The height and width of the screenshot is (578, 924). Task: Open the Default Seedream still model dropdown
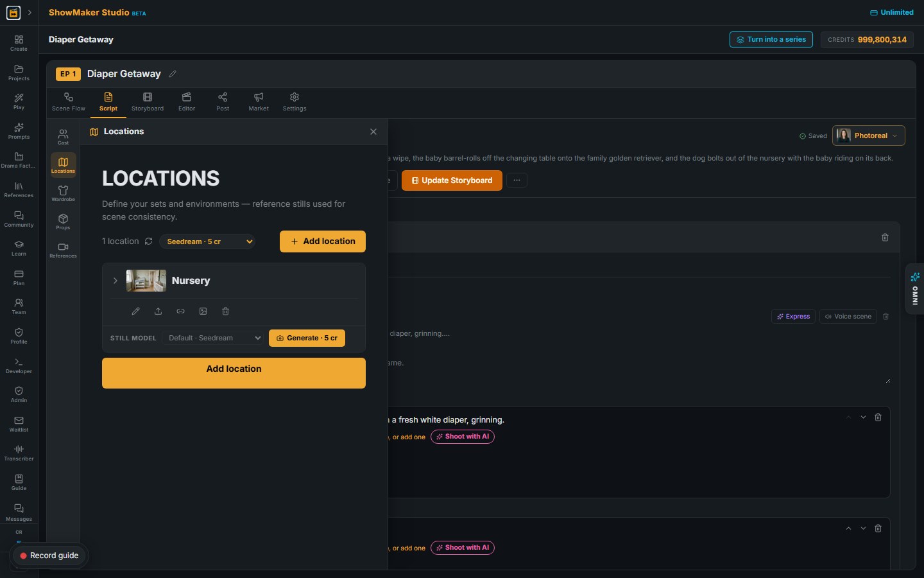(x=213, y=338)
